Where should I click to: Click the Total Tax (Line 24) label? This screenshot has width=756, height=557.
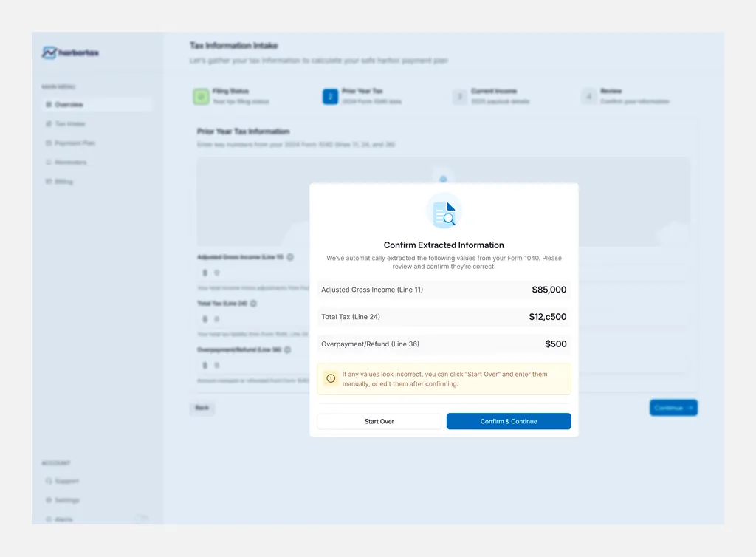point(351,316)
